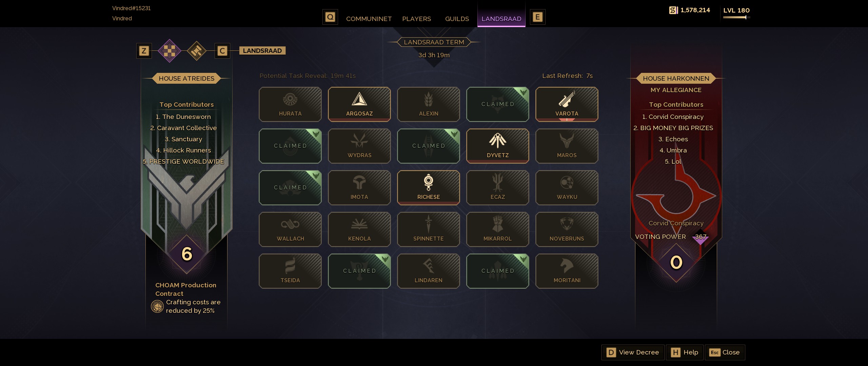
Task: Open the Richese house task
Action: coord(429,188)
